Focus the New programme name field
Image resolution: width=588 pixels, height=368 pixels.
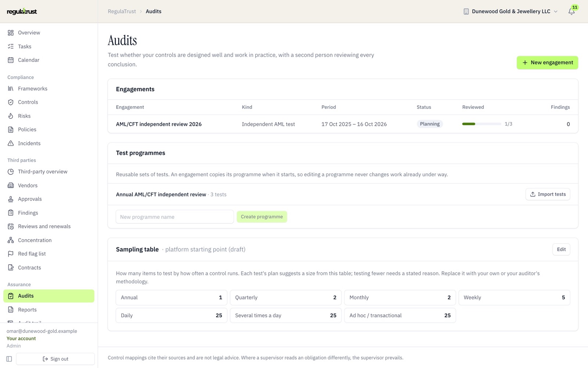175,217
